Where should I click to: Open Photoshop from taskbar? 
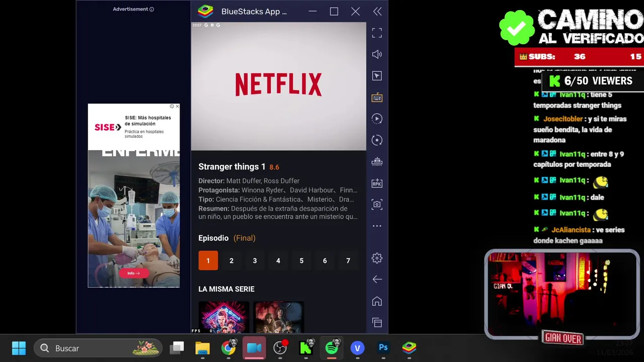pos(383,348)
